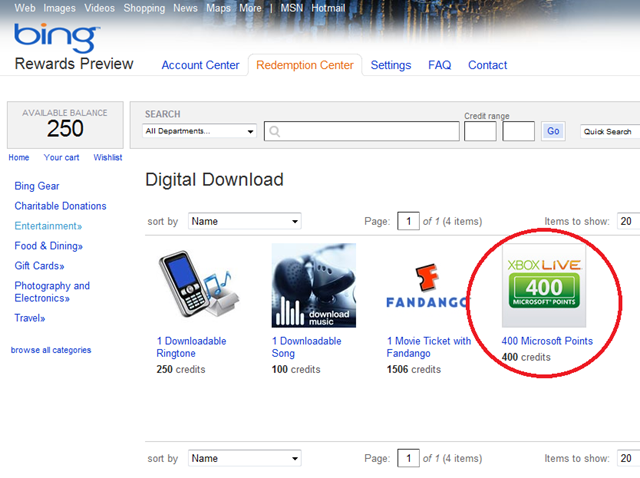Click the Fandango logo image
This screenshot has height=478, width=640.
[428, 287]
